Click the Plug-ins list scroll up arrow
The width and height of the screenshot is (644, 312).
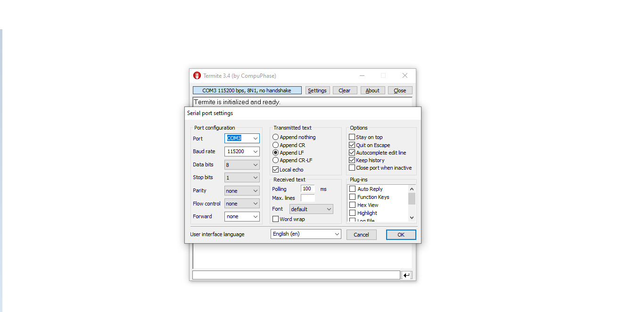412,189
